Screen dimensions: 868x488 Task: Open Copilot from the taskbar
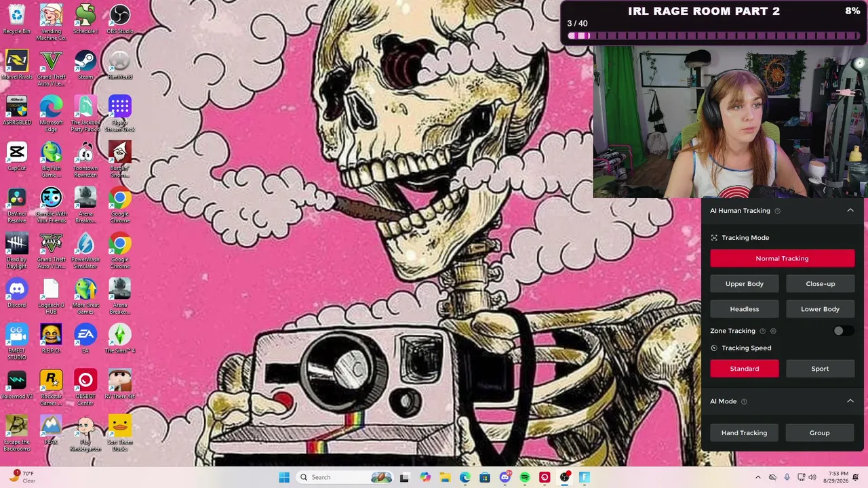[x=425, y=477]
